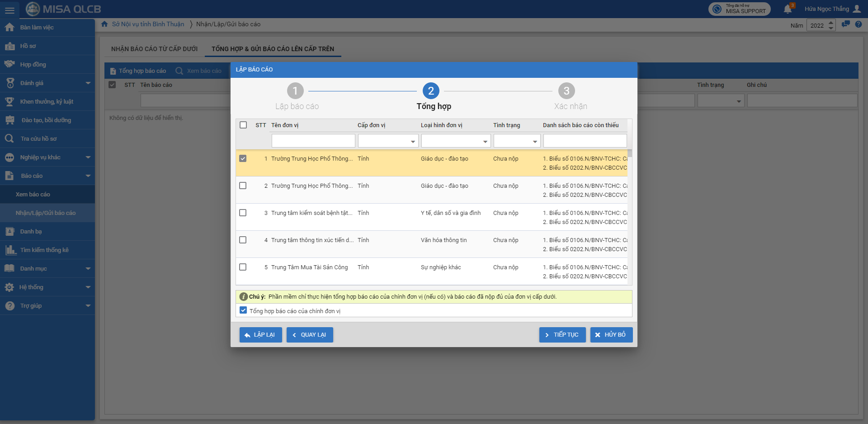Uncheck the first Trường Trung Học row checkbox
This screenshot has height=424, width=868.
tap(243, 159)
